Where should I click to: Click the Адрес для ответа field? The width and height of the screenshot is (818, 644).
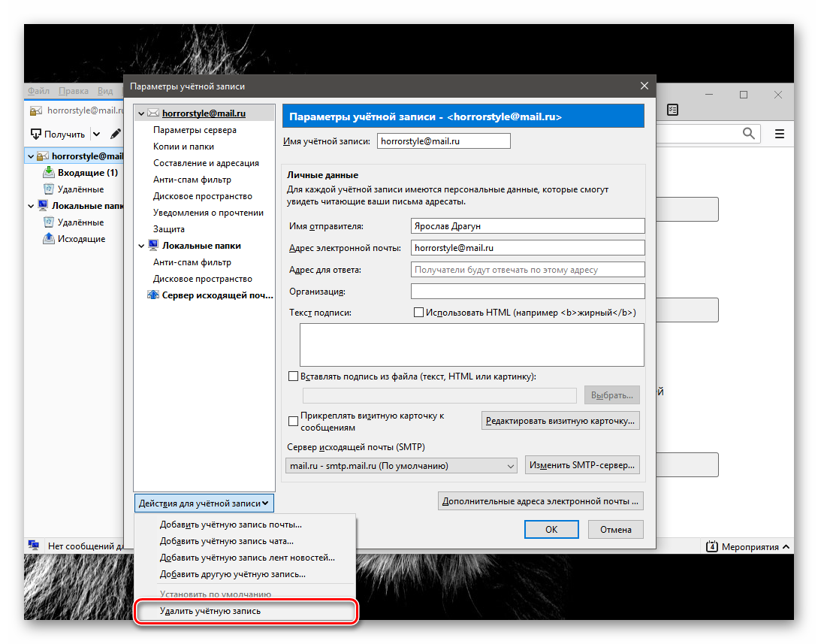[x=528, y=270]
